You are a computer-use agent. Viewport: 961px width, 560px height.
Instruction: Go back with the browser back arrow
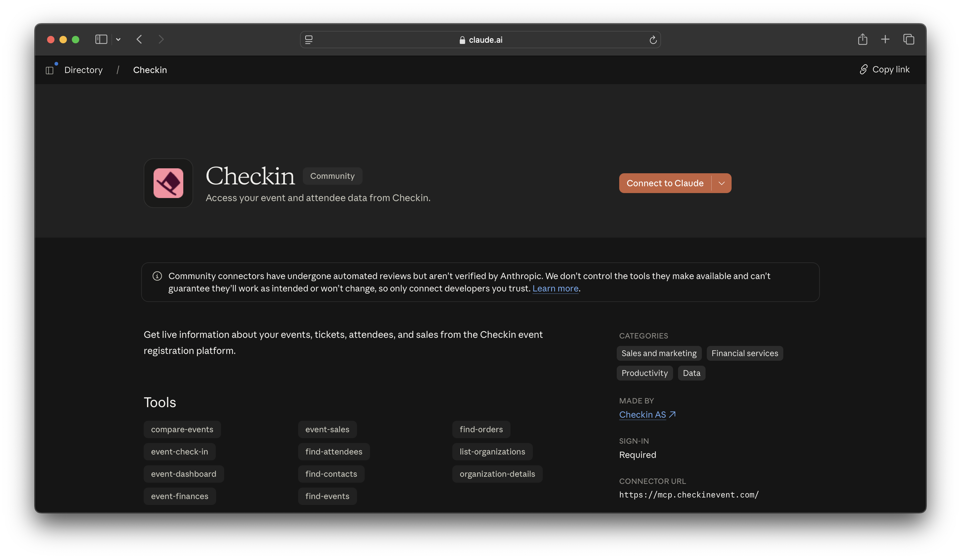(x=139, y=39)
